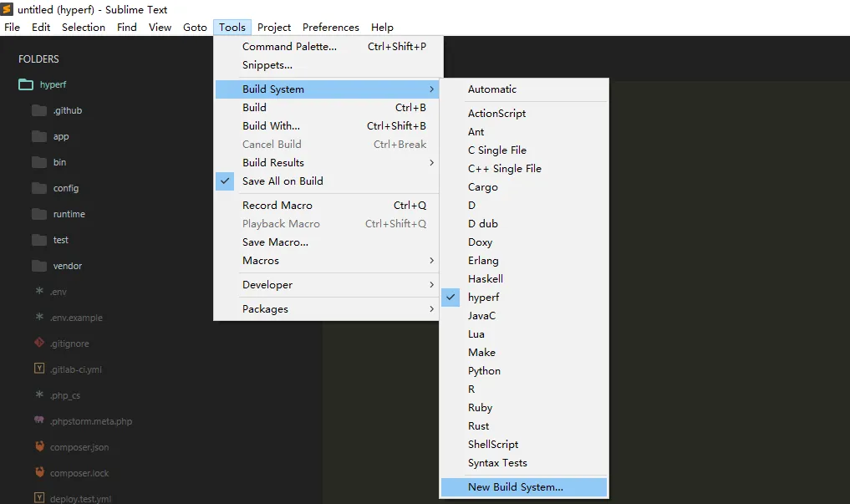
Task: Click the Sublime Text app icon in title bar
Action: tap(7, 9)
